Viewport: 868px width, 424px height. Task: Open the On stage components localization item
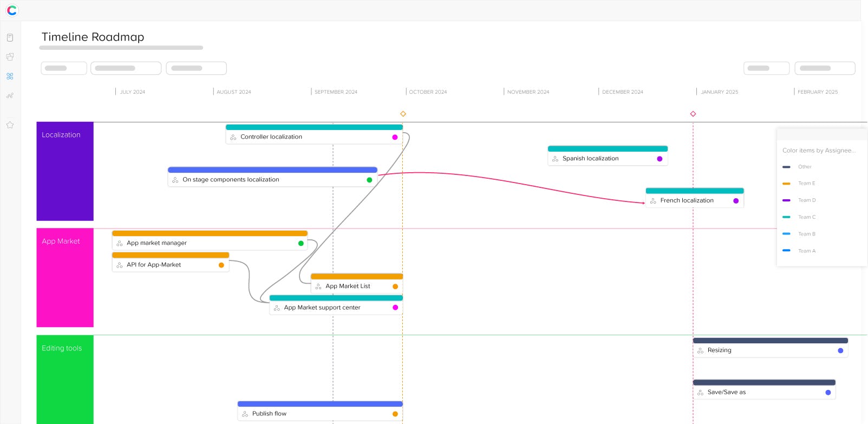272,177
